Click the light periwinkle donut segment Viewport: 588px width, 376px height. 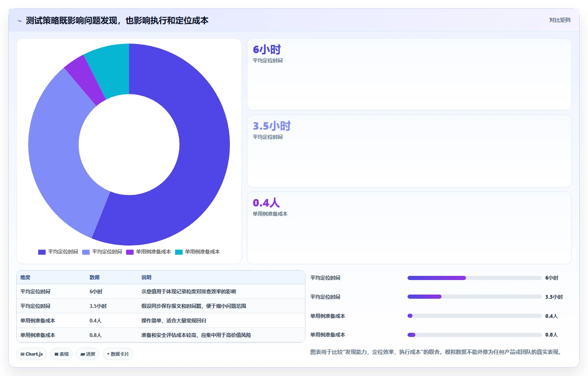click(x=56, y=158)
